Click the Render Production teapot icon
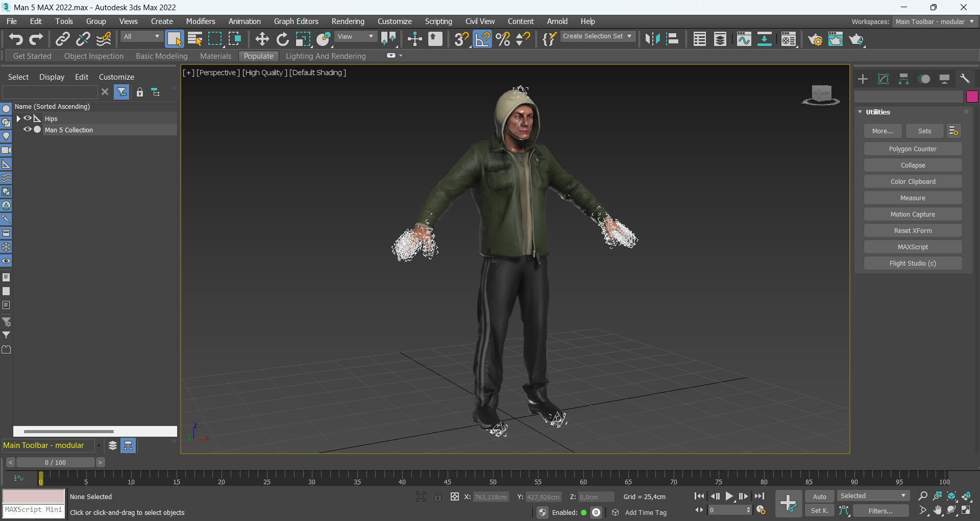Viewport: 980px width, 521px height. coord(856,39)
